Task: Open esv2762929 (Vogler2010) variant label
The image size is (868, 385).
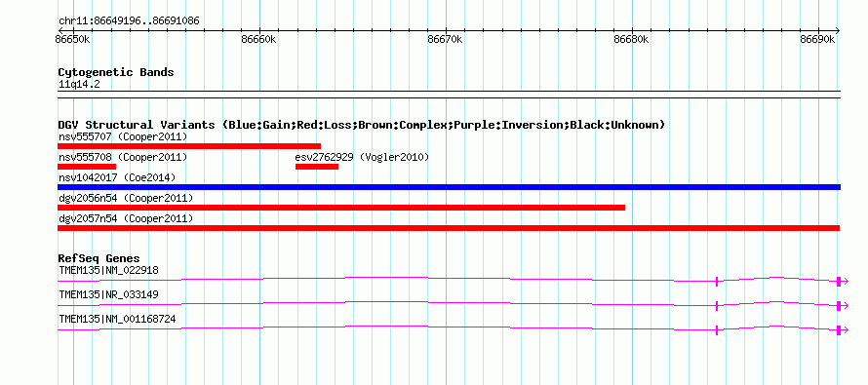Action: [x=362, y=158]
